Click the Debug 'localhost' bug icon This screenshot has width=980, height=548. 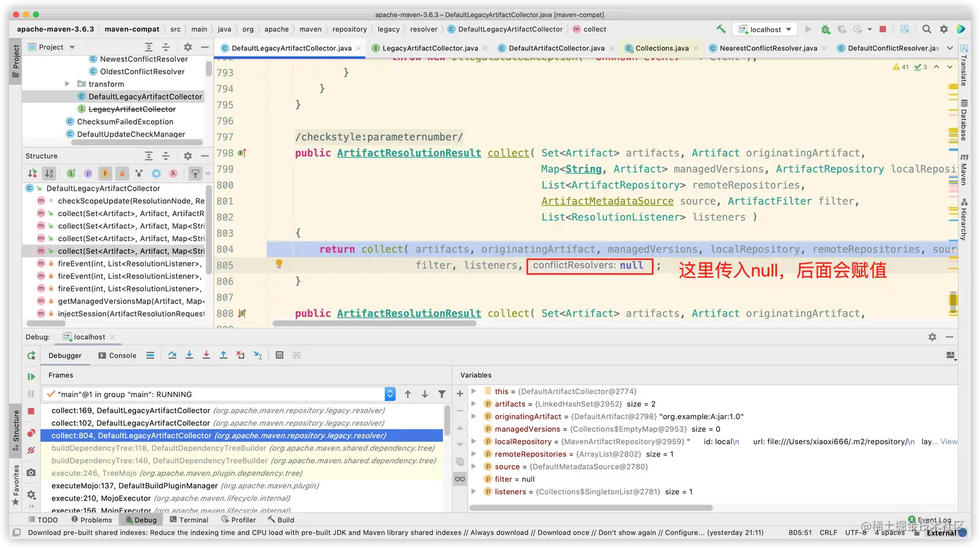click(x=825, y=29)
